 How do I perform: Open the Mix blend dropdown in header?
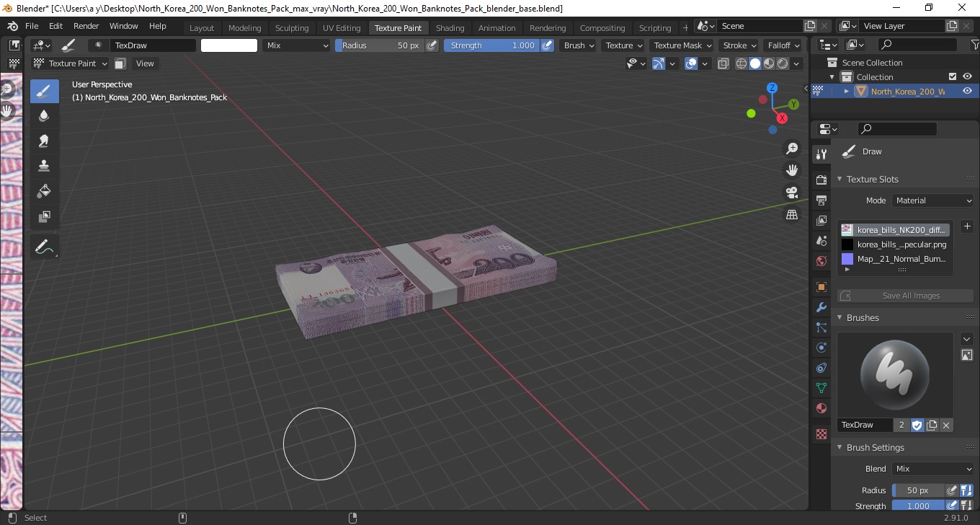pos(296,45)
